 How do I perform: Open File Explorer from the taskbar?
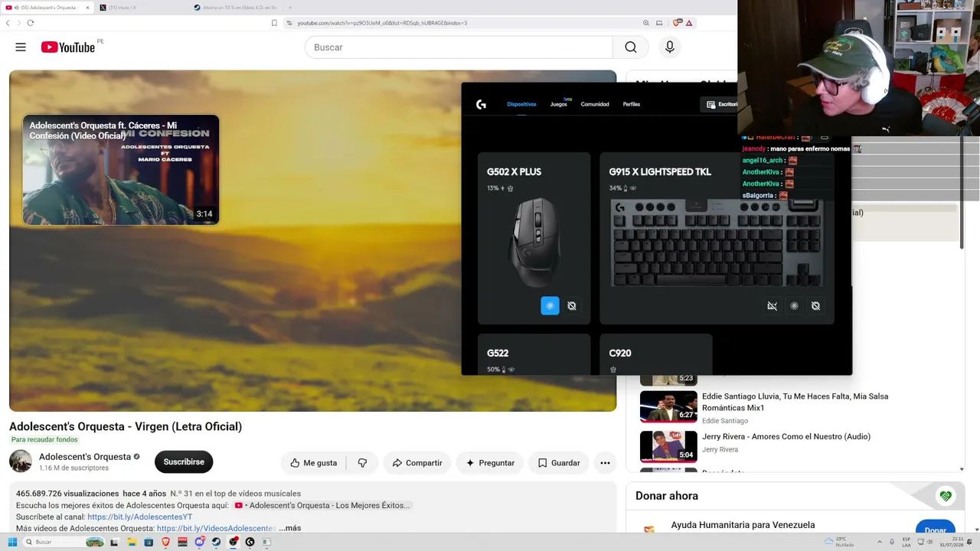(x=132, y=542)
